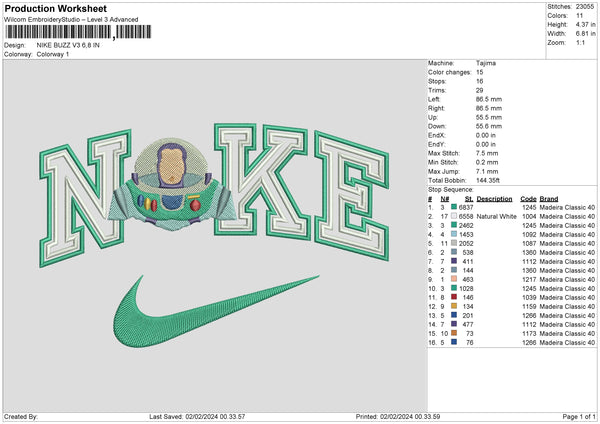Click the embroidered letter E

point(351,196)
